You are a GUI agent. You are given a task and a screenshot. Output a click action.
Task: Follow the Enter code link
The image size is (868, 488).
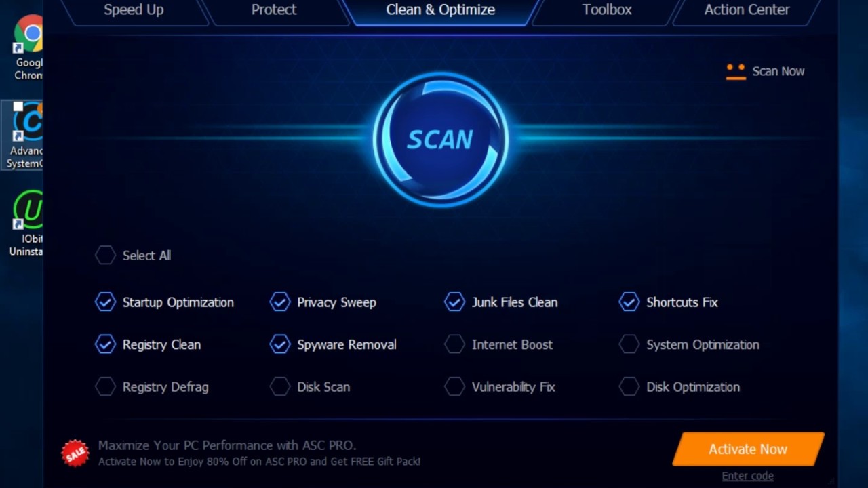pyautogui.click(x=747, y=476)
